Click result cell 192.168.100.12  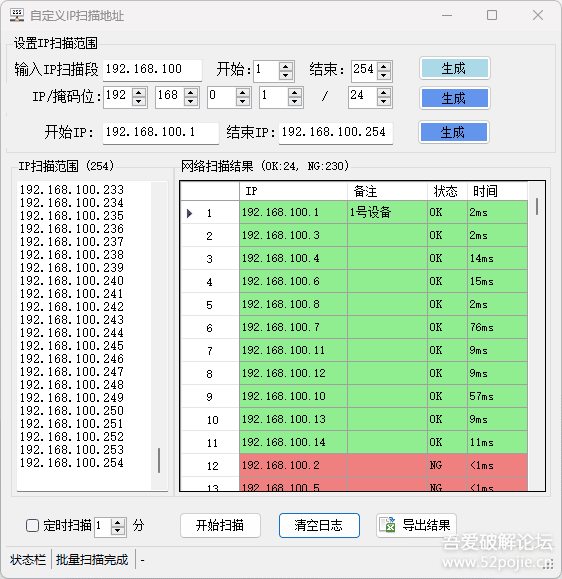[x=293, y=373]
